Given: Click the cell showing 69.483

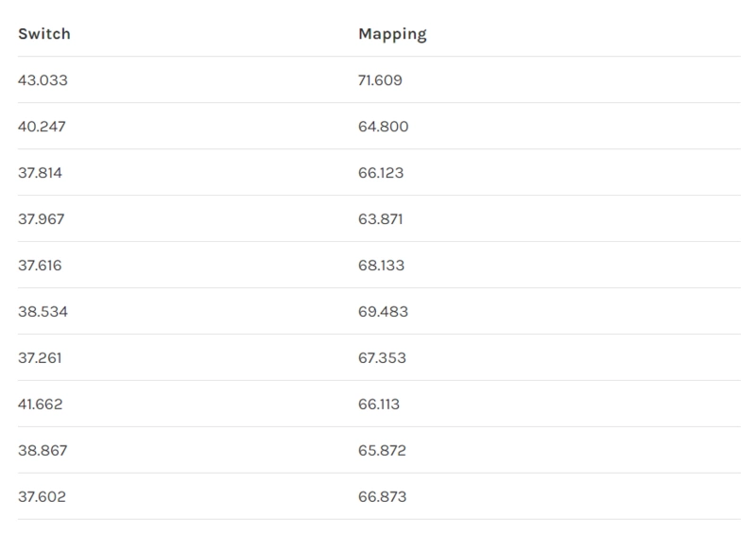Looking at the screenshot, I should 383,312.
